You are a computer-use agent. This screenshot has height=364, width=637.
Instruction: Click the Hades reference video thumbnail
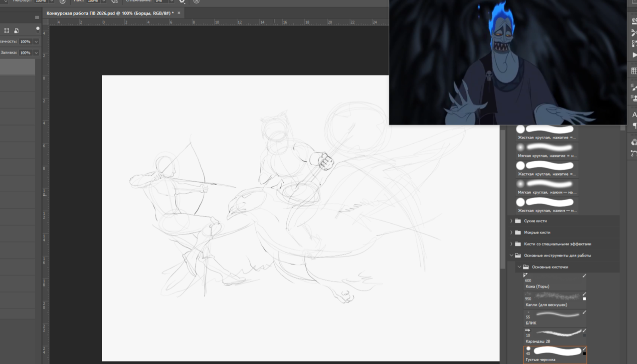point(507,62)
